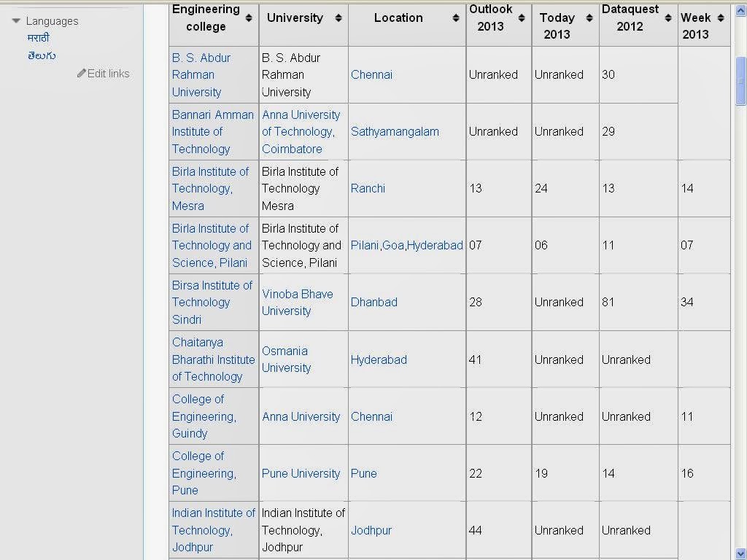Viewport: 747px width, 560px height.
Task: Click the Ranchi location link
Action: (368, 188)
